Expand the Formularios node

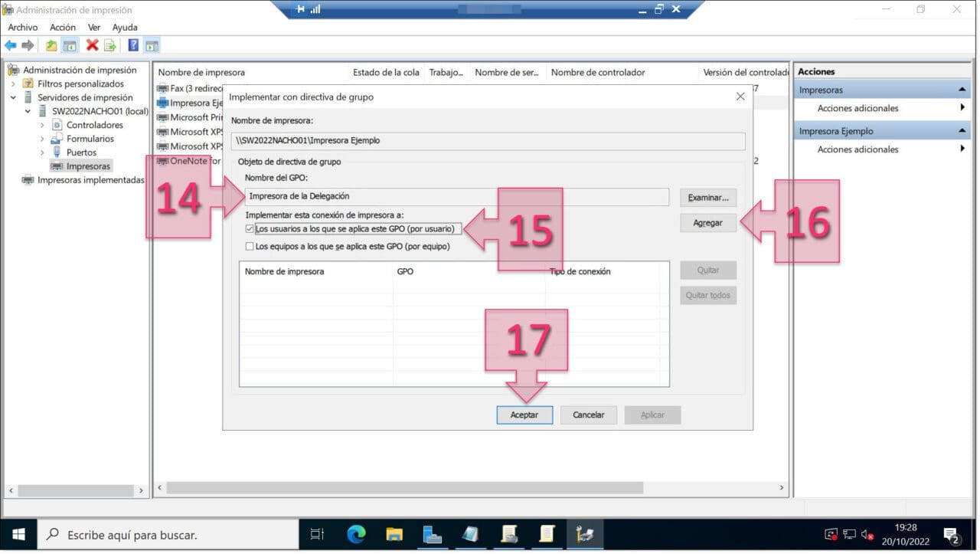42,139
